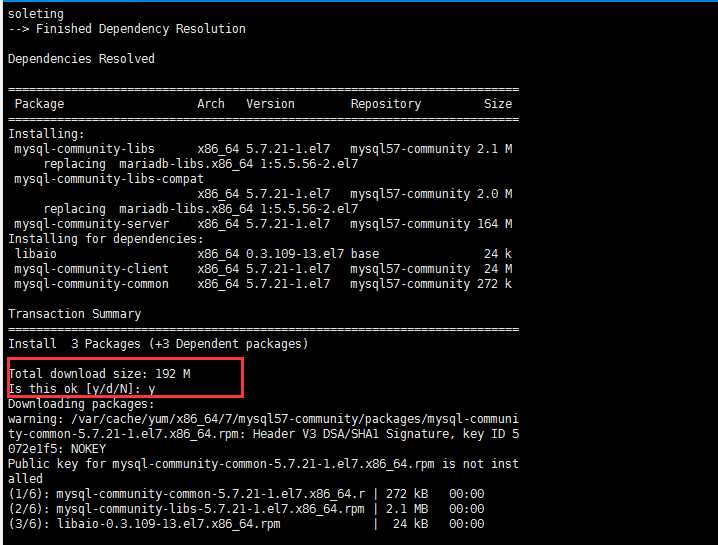The height and width of the screenshot is (545, 718).
Task: Click the 'Repository' column header
Action: 386,104
